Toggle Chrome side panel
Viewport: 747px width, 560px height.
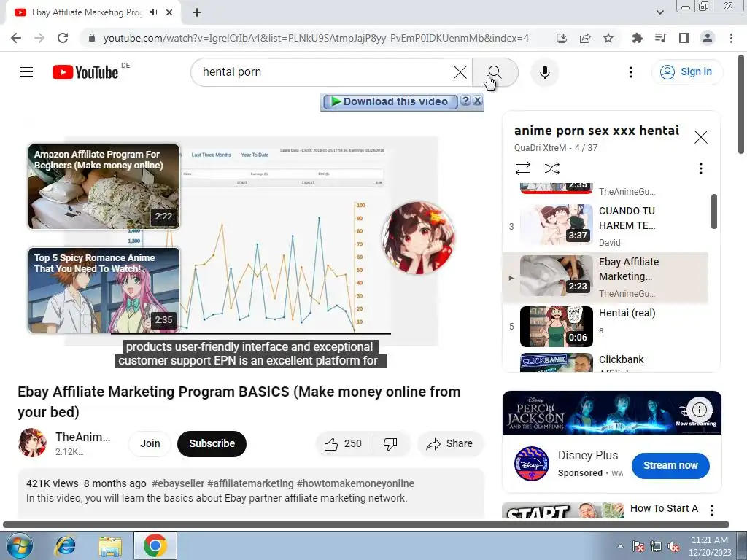(684, 38)
